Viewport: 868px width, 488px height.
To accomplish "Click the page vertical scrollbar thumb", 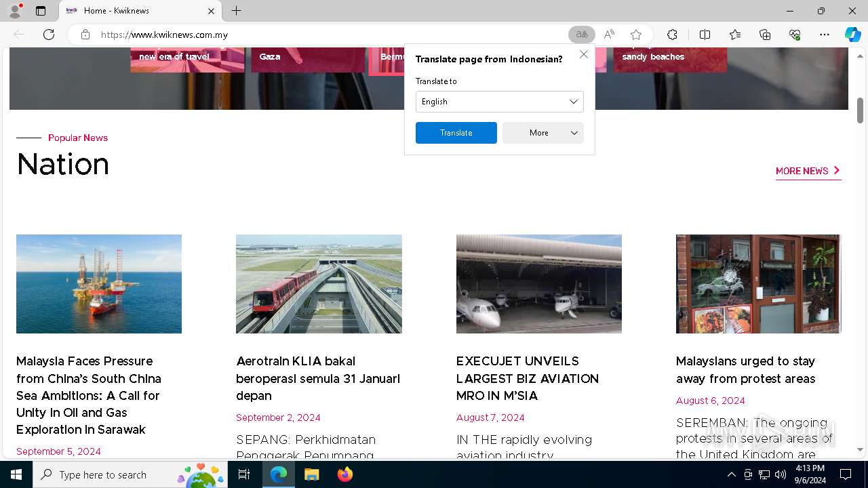I will pyautogui.click(x=860, y=110).
